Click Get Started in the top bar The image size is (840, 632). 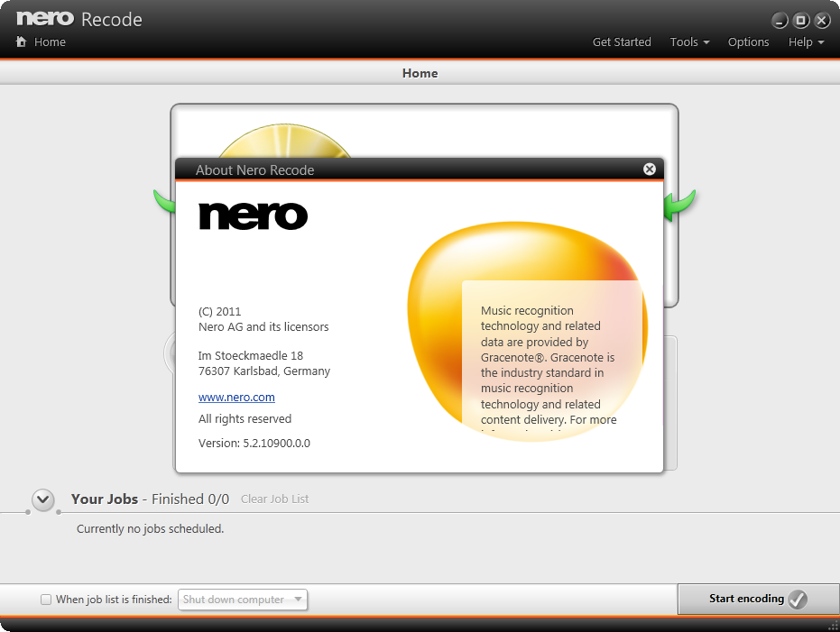[x=622, y=41]
